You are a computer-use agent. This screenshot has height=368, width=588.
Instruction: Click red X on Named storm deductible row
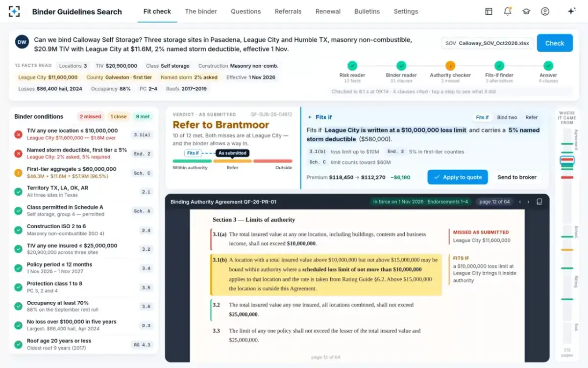[18, 154]
